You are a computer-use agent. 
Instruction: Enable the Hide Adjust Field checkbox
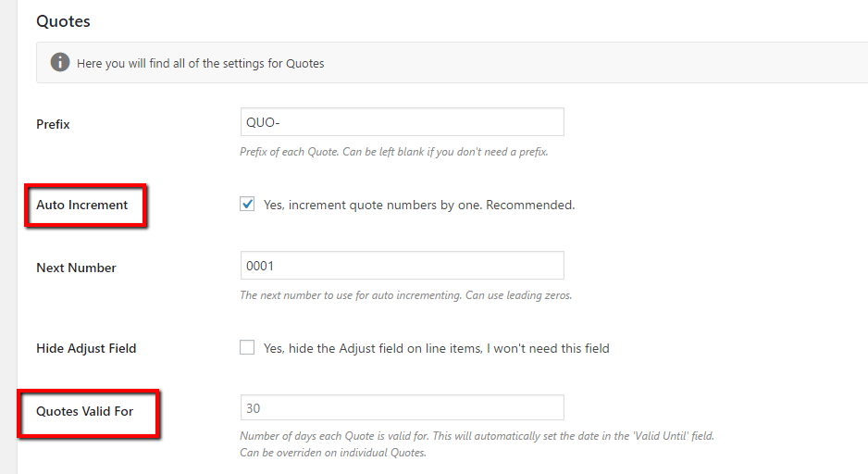pos(247,348)
